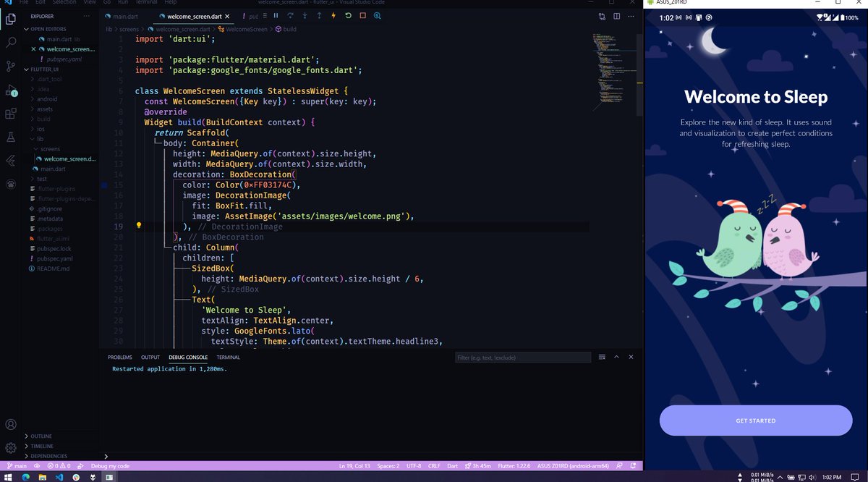Click the Open Changes icon in editor
This screenshot has width=868, height=482.
click(x=602, y=16)
